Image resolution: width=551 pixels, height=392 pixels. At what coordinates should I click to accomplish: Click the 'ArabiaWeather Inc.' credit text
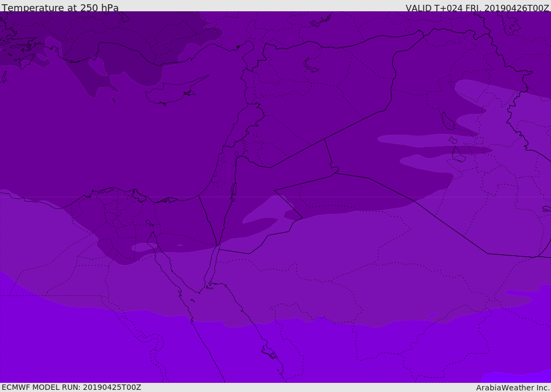coord(512,388)
